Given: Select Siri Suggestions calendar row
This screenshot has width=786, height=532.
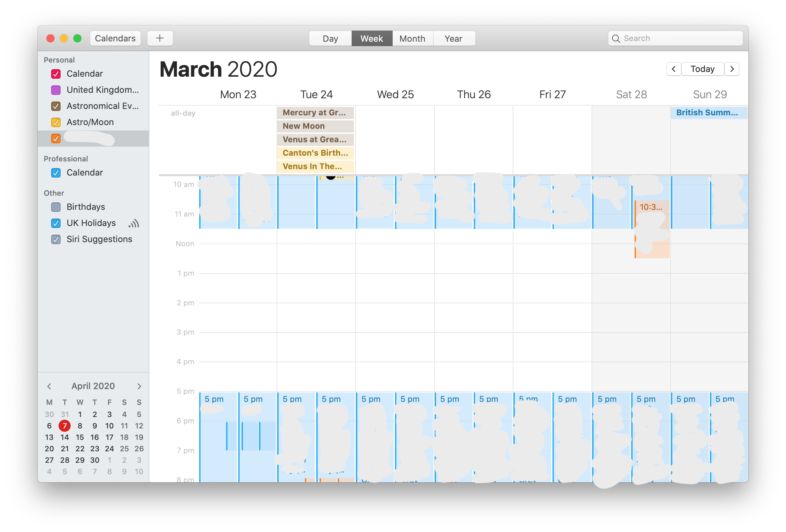Looking at the screenshot, I should click(93, 239).
